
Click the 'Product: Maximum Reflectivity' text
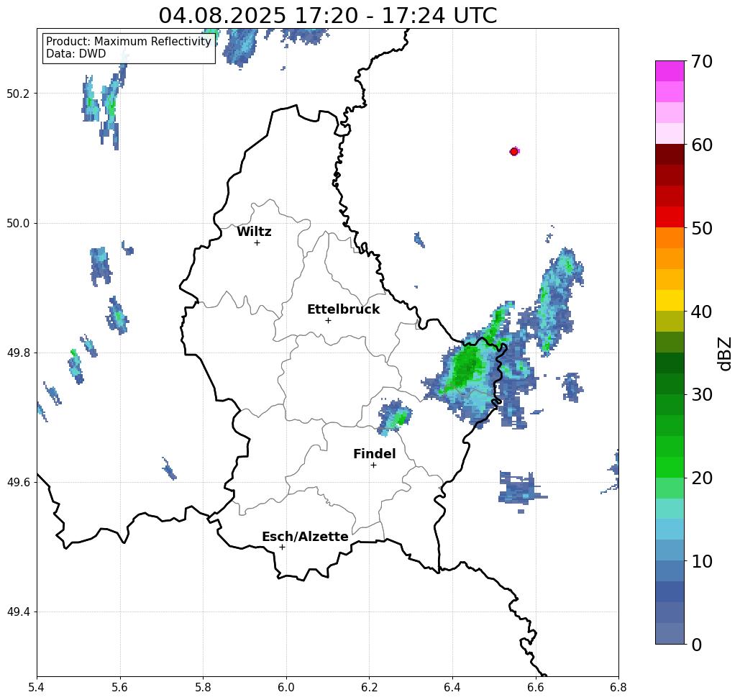(128, 42)
